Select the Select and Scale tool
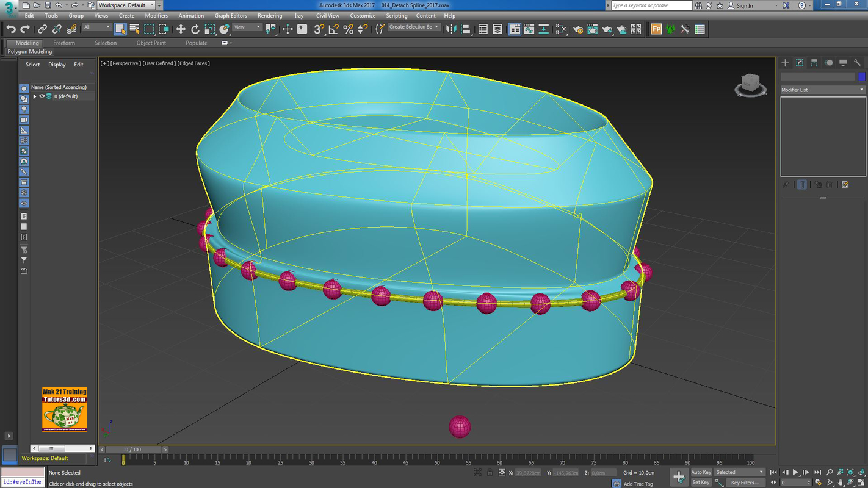Viewport: 868px width, 488px height. 209,29
